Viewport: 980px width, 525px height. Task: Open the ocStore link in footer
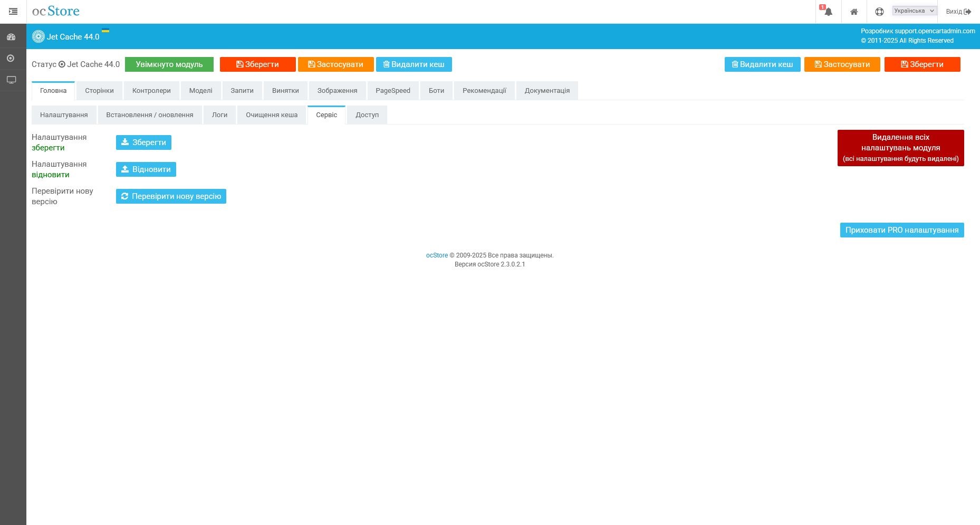tap(437, 255)
